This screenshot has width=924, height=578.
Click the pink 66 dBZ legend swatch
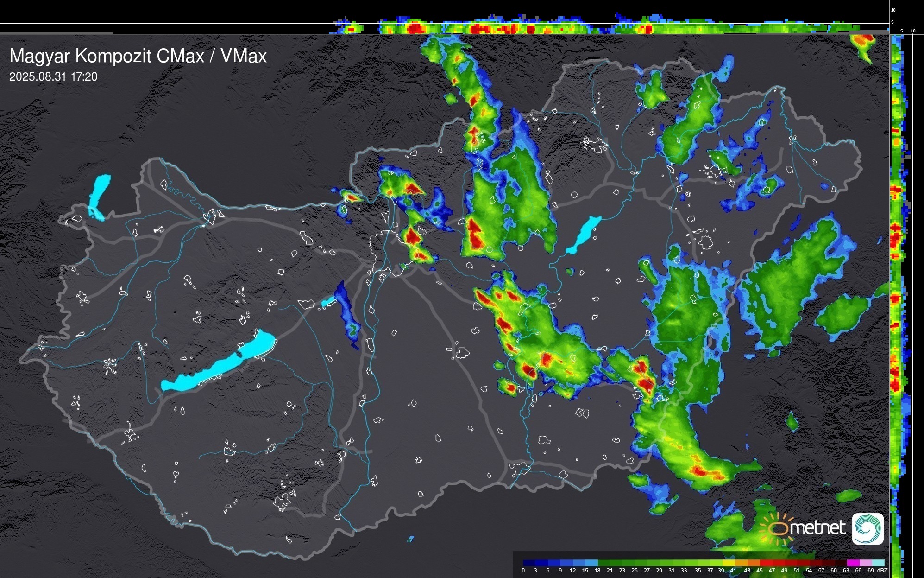tap(866, 563)
